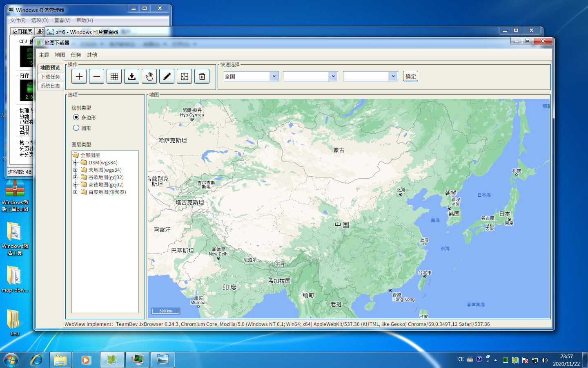The height and width of the screenshot is (368, 588).
Task: Open the 任务 menu
Action: [x=76, y=55]
